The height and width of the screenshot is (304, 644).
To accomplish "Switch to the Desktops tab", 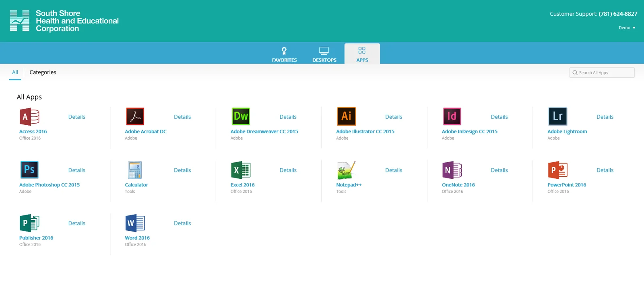I will [x=324, y=54].
